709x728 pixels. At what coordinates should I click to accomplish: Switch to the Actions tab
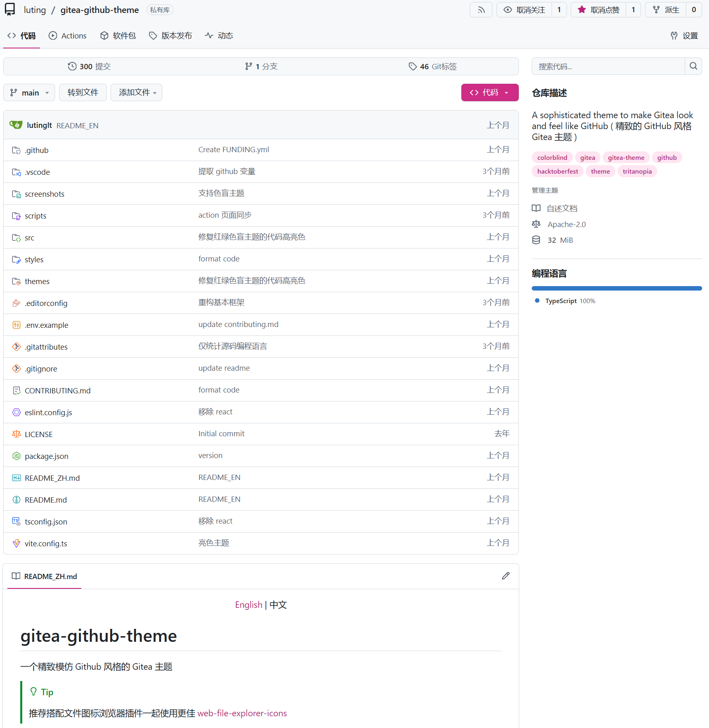pos(68,36)
